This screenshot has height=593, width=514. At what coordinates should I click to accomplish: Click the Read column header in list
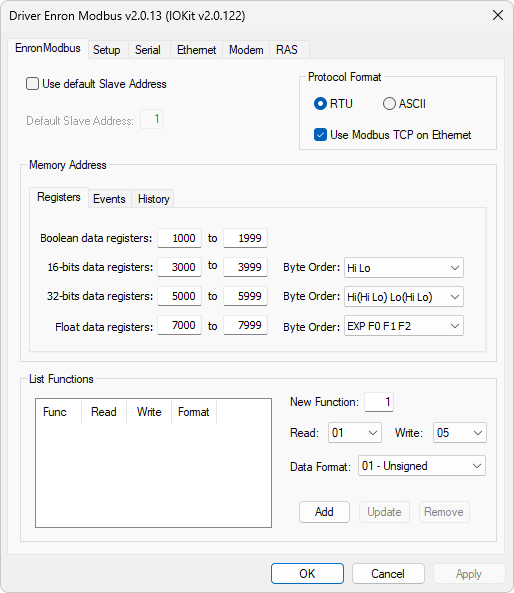tap(104, 412)
